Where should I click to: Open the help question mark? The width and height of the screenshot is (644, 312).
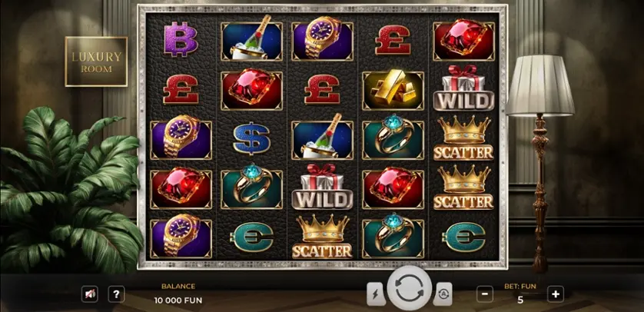click(116, 294)
